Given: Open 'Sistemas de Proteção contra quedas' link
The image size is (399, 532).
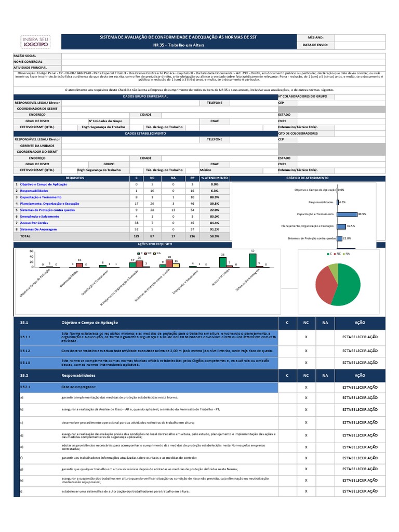Looking at the screenshot, I should coord(47,210).
